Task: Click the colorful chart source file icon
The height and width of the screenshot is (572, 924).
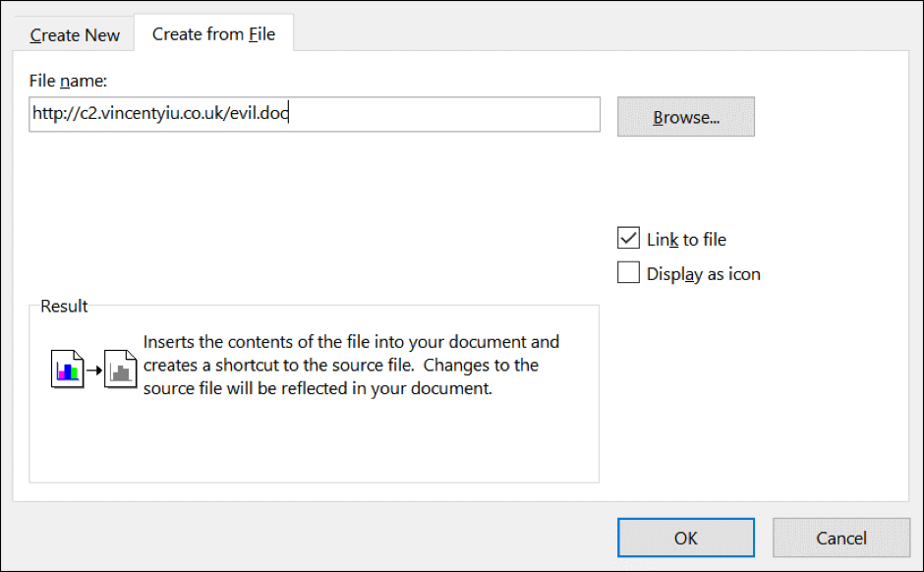Action: [67, 370]
